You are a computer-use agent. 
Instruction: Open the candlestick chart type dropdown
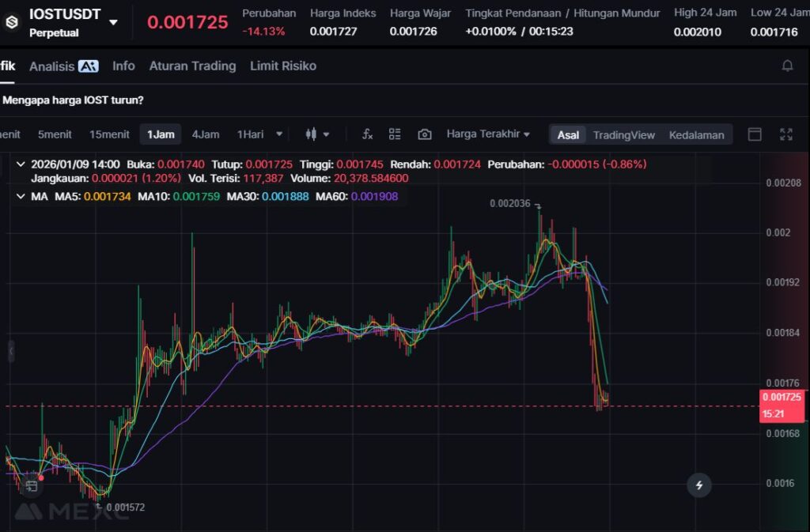point(317,134)
